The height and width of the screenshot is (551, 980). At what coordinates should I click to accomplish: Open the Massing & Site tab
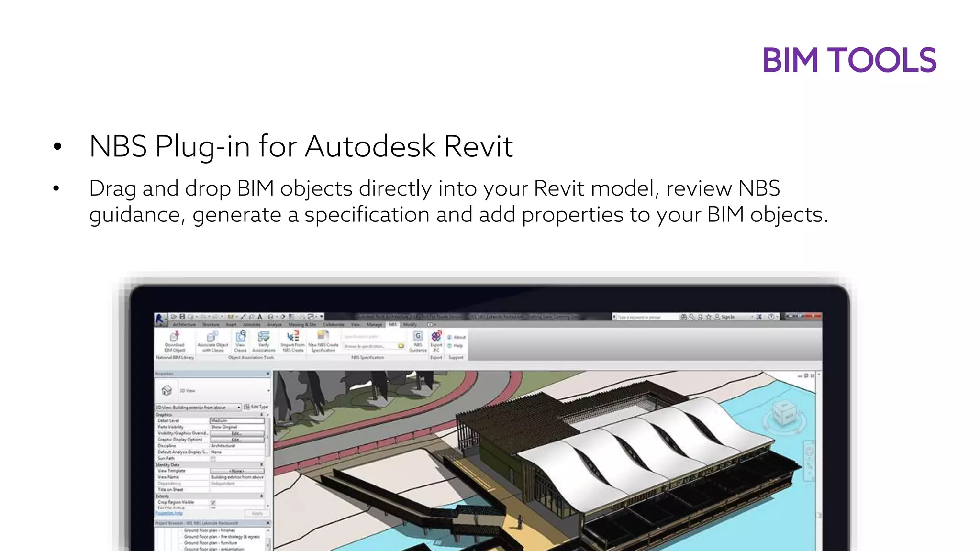302,325
